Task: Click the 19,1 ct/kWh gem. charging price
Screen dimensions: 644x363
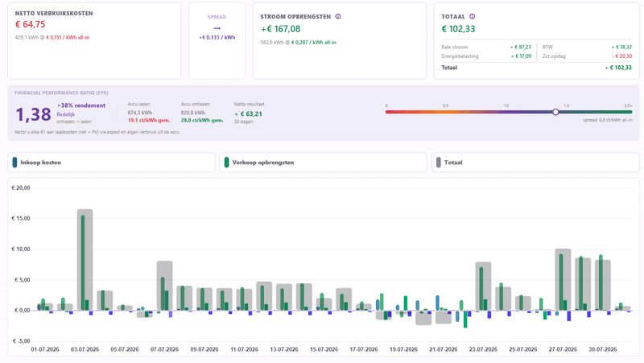Action: point(149,120)
